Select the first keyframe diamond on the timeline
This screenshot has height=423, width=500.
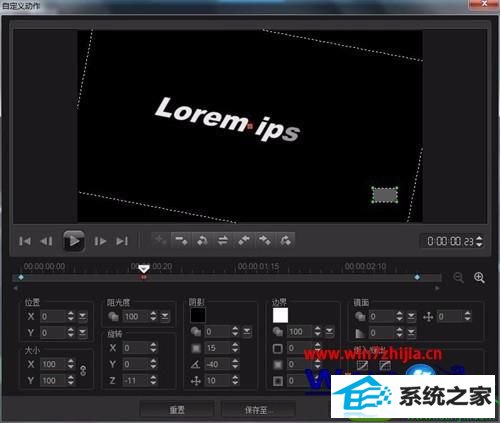pyautogui.click(x=21, y=277)
